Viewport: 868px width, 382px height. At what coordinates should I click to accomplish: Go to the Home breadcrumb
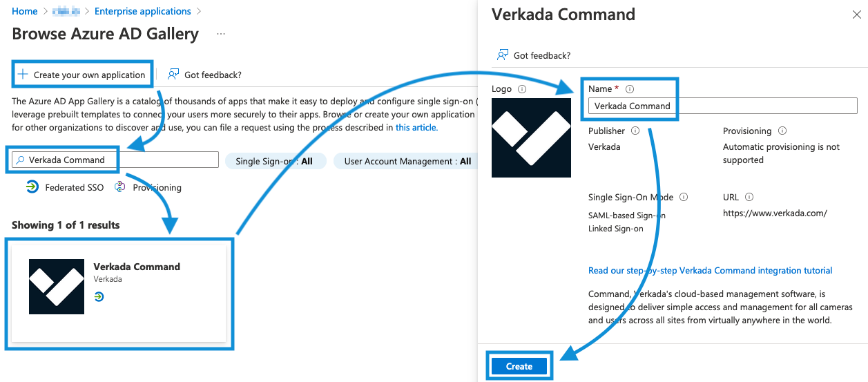pos(25,11)
